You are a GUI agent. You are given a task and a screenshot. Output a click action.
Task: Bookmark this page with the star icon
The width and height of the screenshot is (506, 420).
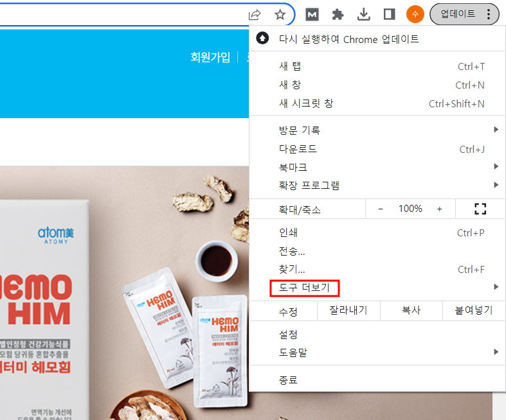click(280, 15)
